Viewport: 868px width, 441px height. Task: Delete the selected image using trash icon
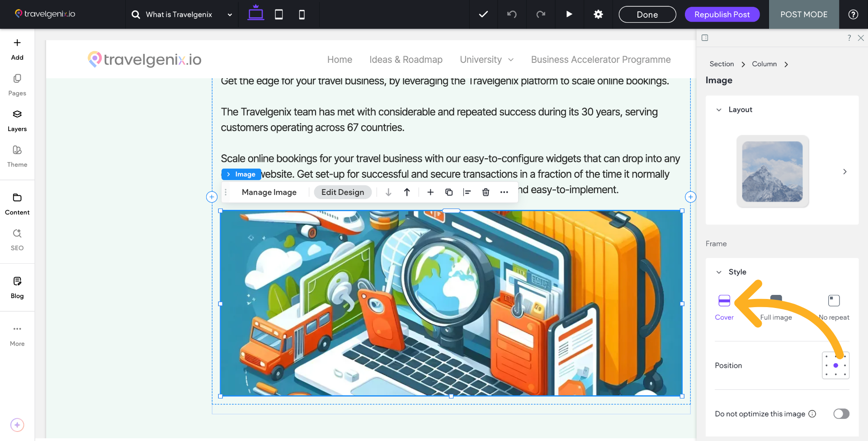coord(486,192)
